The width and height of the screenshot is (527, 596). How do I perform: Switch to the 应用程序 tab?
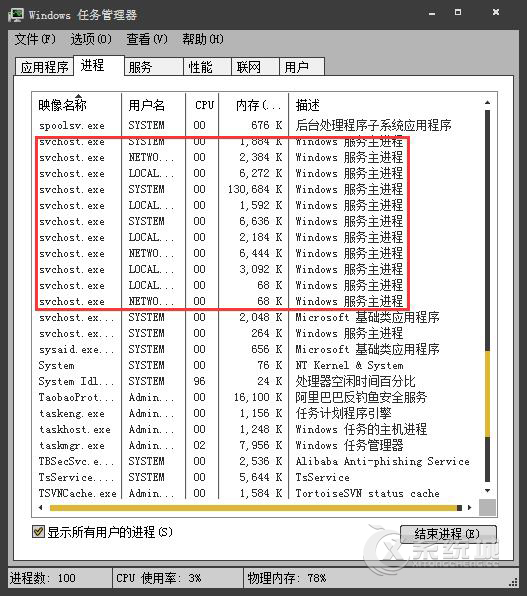click(x=44, y=67)
